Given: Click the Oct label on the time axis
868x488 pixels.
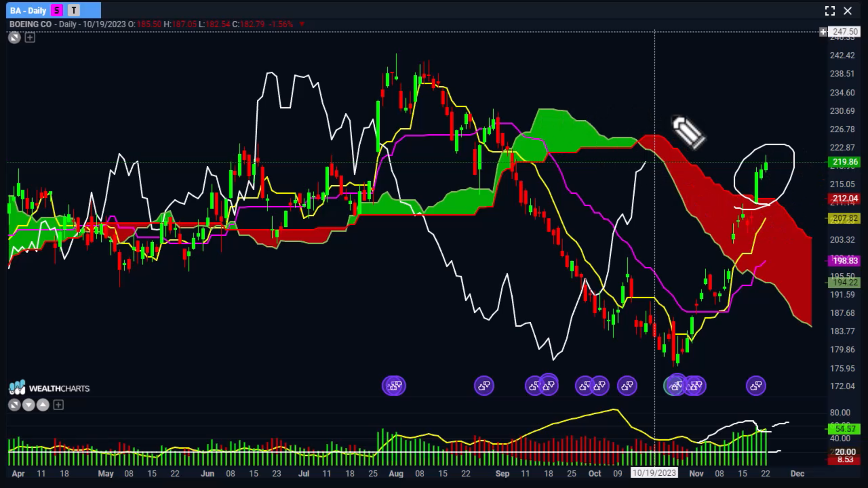Looking at the screenshot, I should coord(594,474).
